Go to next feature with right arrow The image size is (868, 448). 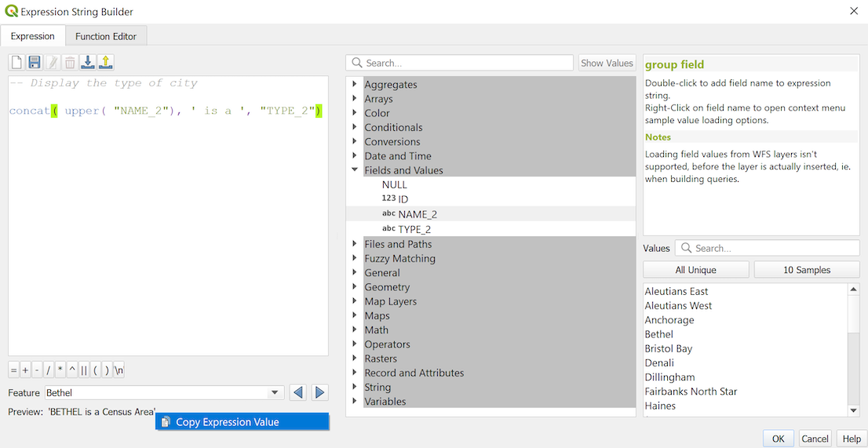(319, 392)
